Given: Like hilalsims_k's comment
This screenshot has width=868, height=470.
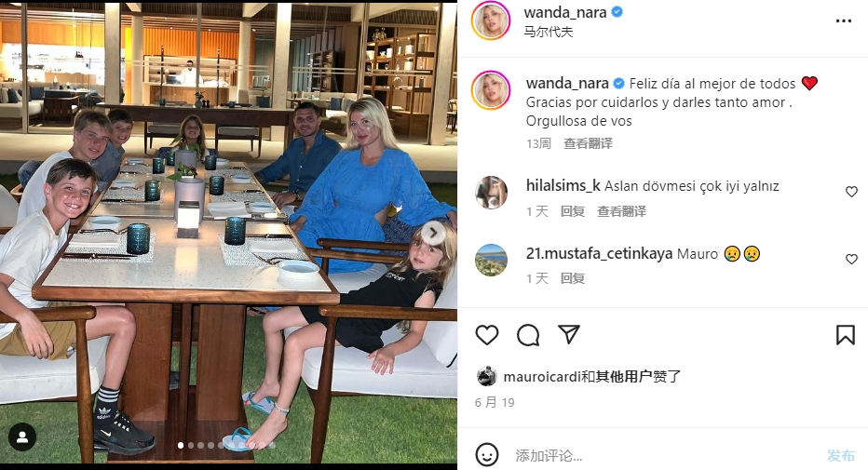Looking at the screenshot, I should tap(851, 192).
